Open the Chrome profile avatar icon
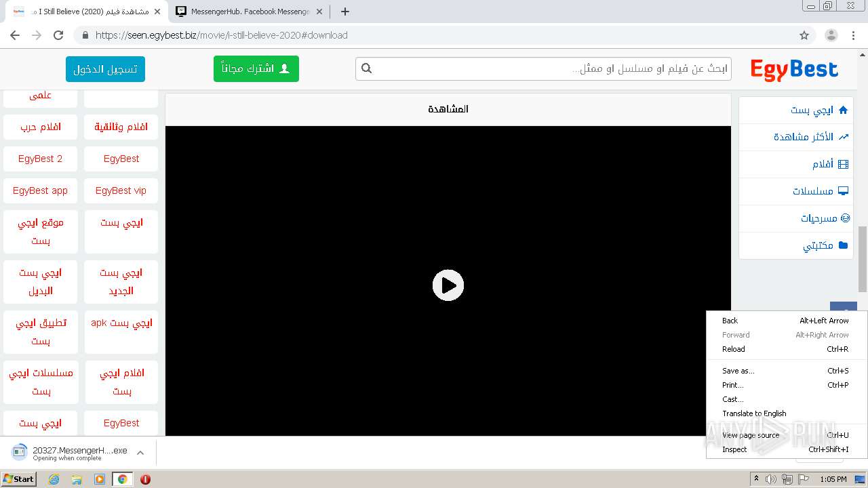Image resolution: width=868 pixels, height=488 pixels. click(x=831, y=35)
